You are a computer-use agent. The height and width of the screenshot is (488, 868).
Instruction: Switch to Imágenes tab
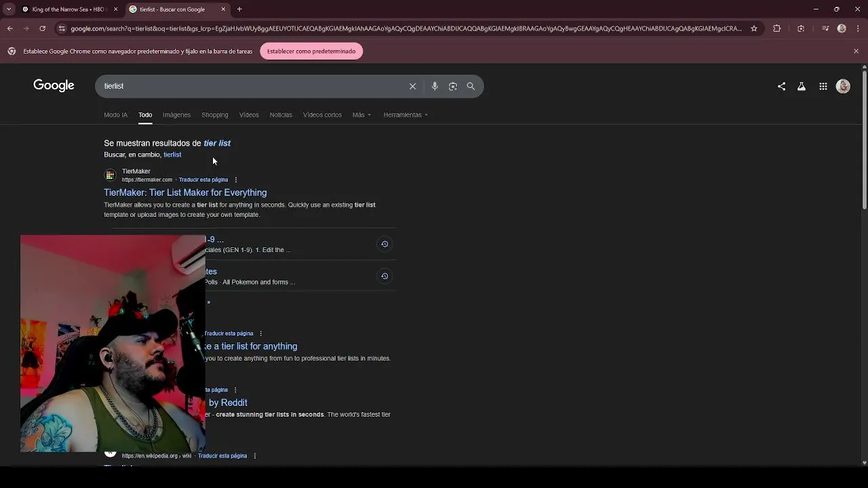click(x=176, y=115)
